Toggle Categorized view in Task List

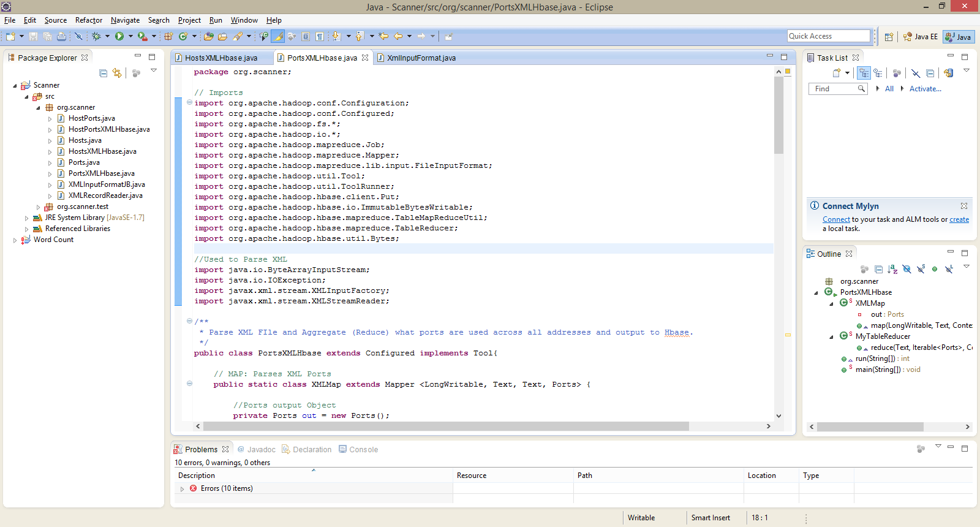(x=864, y=73)
